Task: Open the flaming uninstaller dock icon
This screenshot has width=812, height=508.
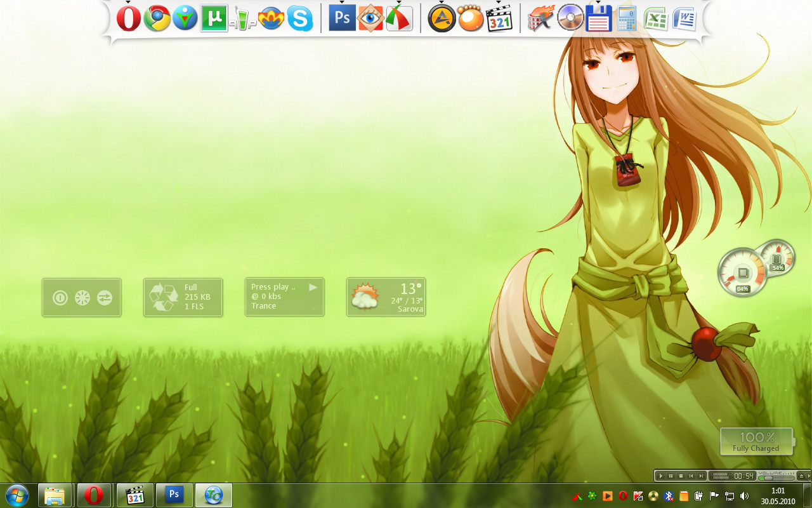Action: [541, 18]
